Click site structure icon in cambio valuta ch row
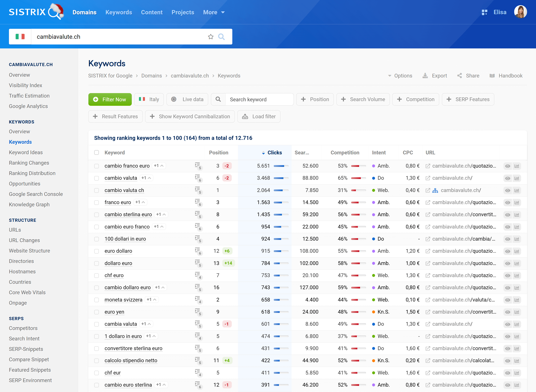The image size is (536, 392). point(435,190)
